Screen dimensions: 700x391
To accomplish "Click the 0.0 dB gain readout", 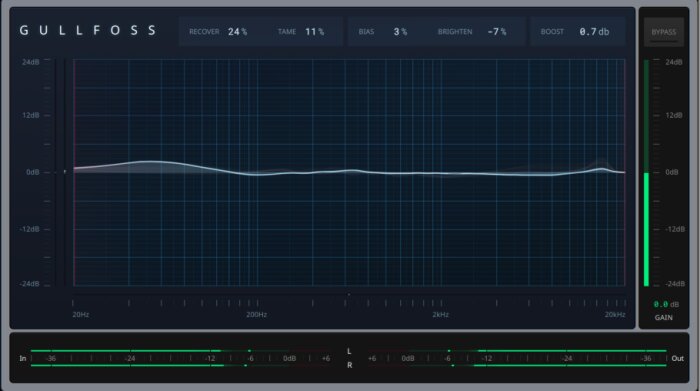I will click(666, 304).
